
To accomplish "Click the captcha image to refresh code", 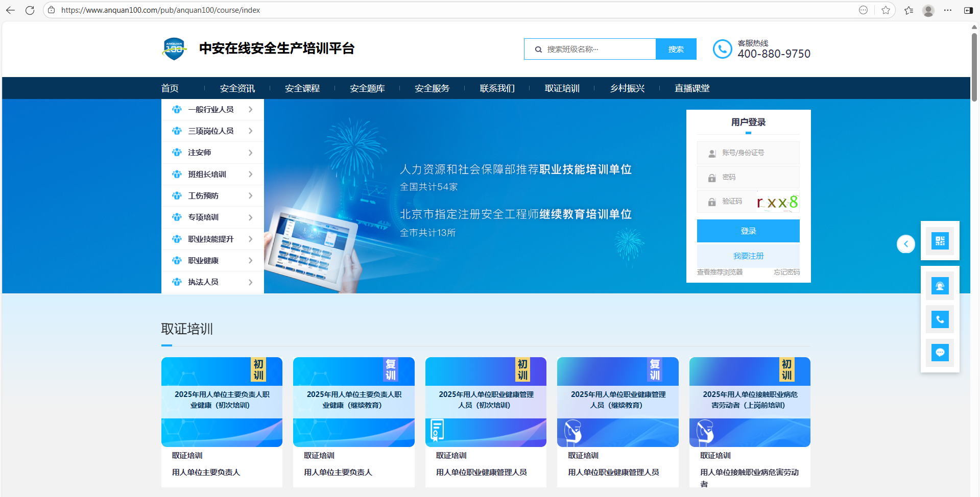I will pyautogui.click(x=777, y=203).
